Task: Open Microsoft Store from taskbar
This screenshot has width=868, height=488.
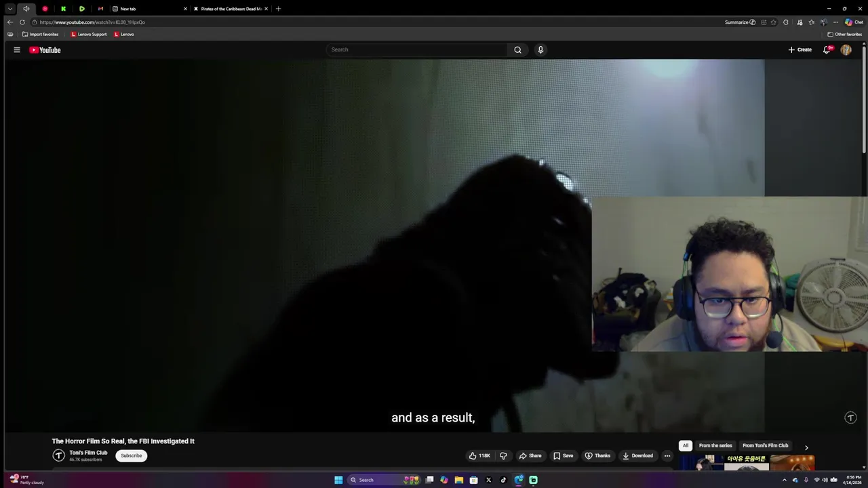Action: point(473,480)
